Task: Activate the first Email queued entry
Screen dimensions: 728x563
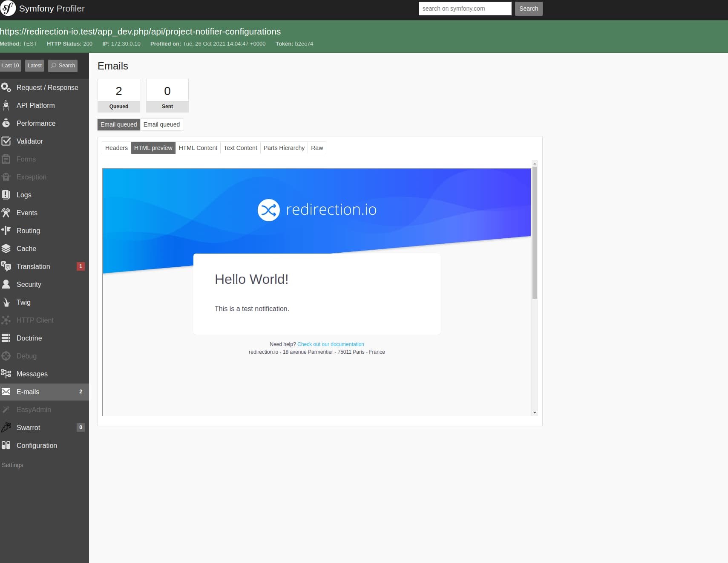Action: [118, 124]
